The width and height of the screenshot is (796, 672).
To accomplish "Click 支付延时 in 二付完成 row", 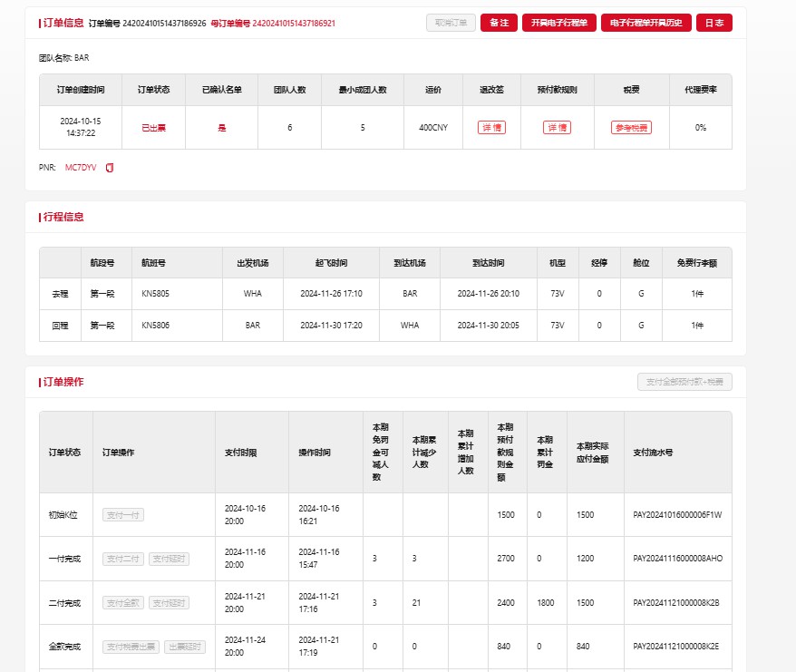I will tap(169, 603).
